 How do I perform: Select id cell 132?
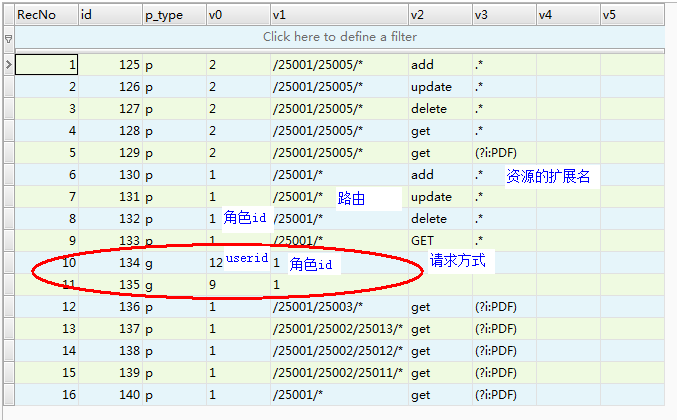pos(111,219)
